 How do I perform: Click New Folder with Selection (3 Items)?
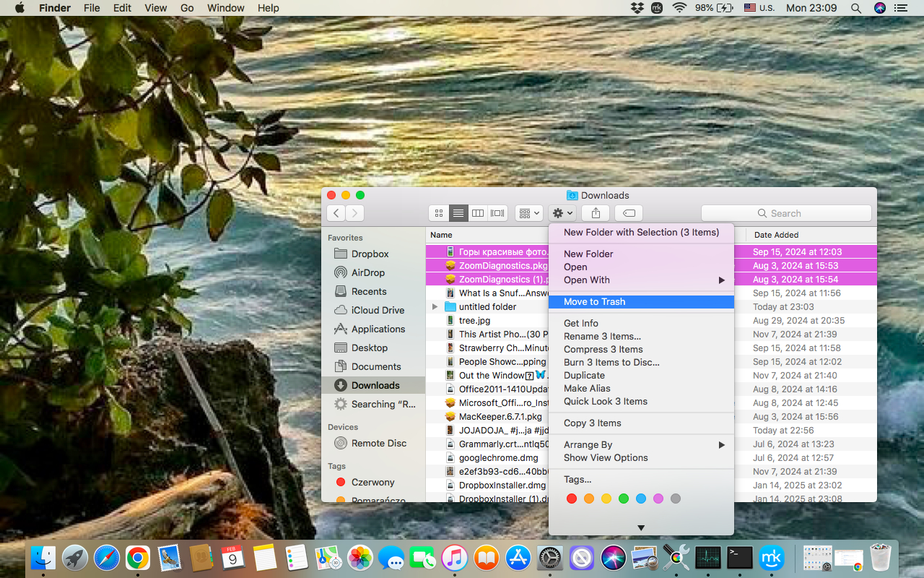point(641,232)
